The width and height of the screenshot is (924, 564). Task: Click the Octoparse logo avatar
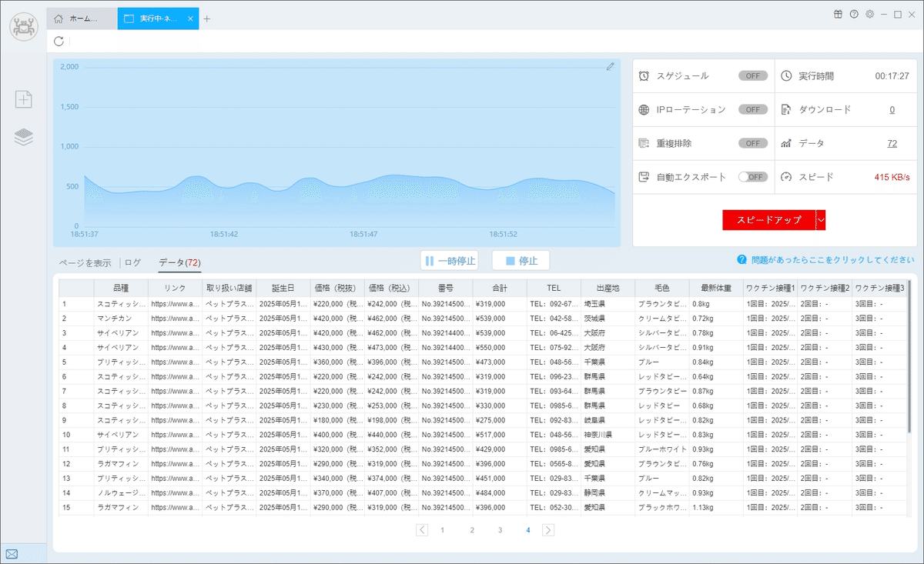(x=24, y=26)
